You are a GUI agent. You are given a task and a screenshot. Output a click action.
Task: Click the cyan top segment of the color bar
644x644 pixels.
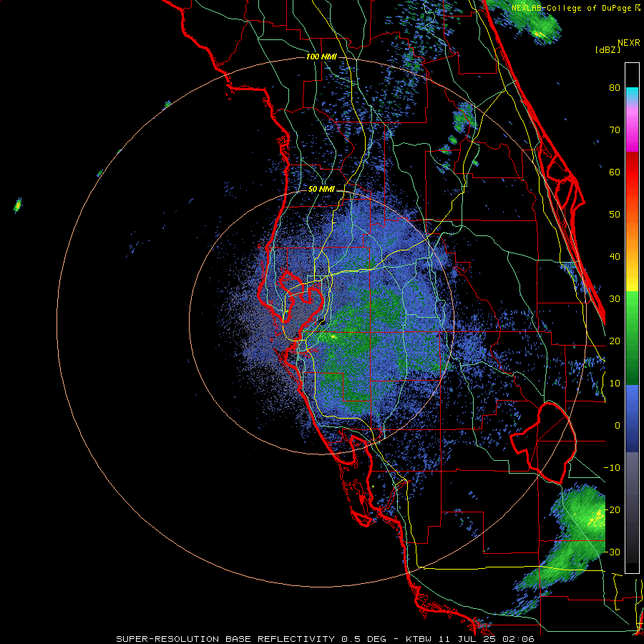(x=632, y=94)
